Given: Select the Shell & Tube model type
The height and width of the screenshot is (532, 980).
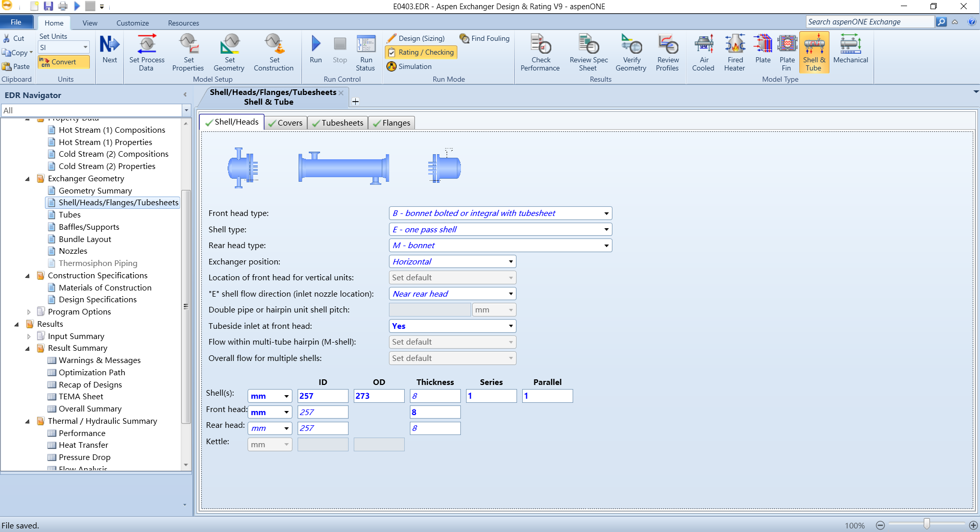Looking at the screenshot, I should (814, 53).
